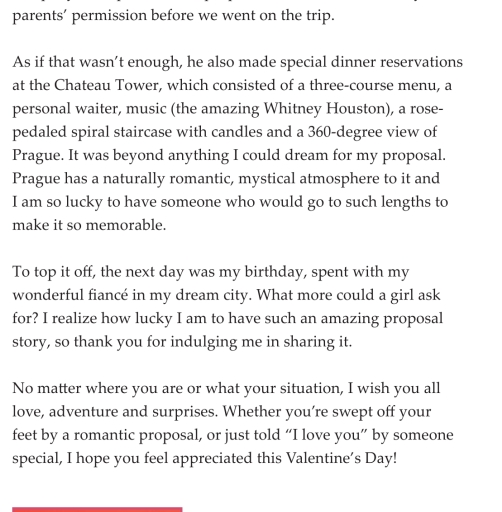Click the phrase 'parents' permission' at top
Viewport: 502px width, 512px height.
tap(79, 16)
